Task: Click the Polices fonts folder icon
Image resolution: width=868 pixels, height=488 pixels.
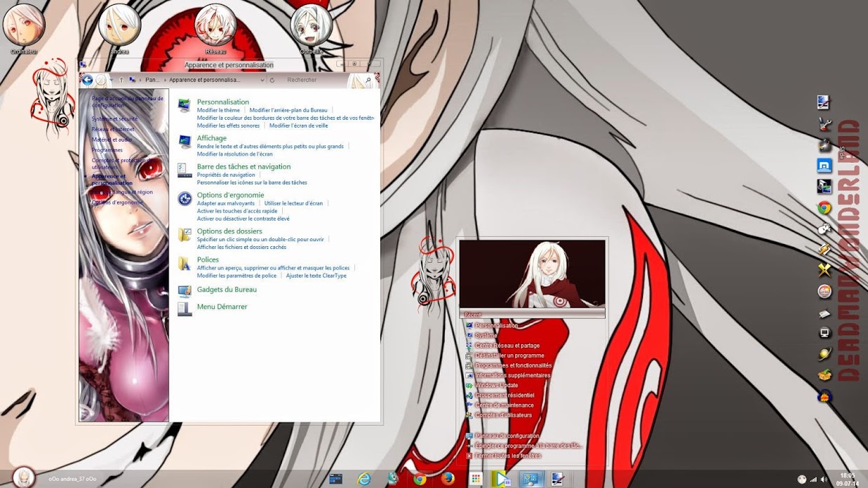Action: pyautogui.click(x=185, y=263)
